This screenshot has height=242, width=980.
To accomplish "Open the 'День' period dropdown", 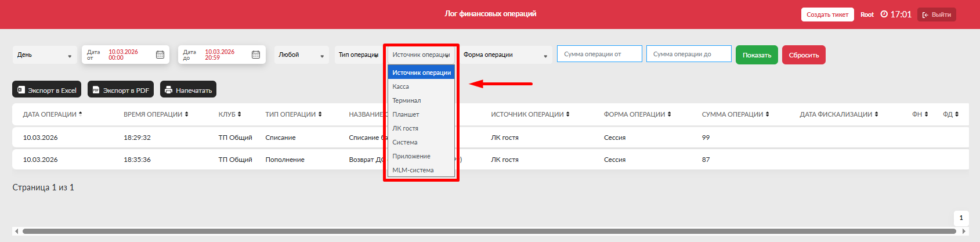I will (x=45, y=55).
